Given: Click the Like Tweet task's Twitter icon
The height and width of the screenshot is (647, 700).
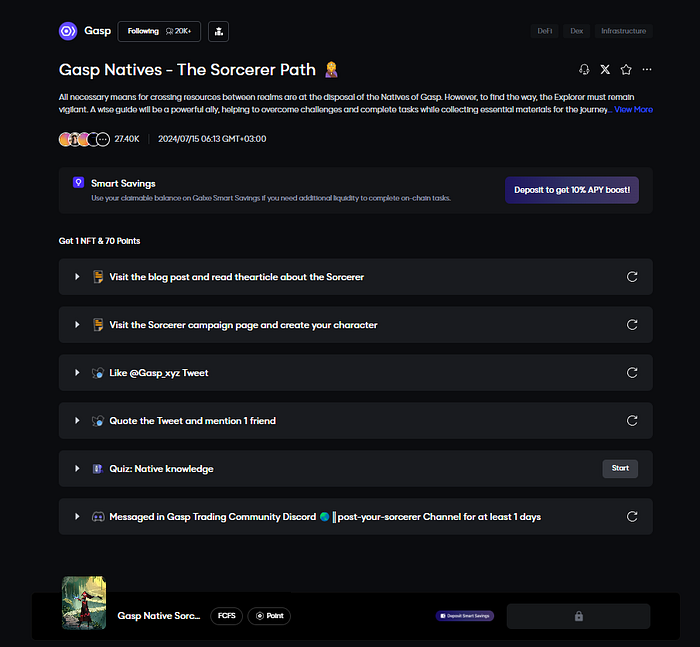Looking at the screenshot, I should [98, 373].
